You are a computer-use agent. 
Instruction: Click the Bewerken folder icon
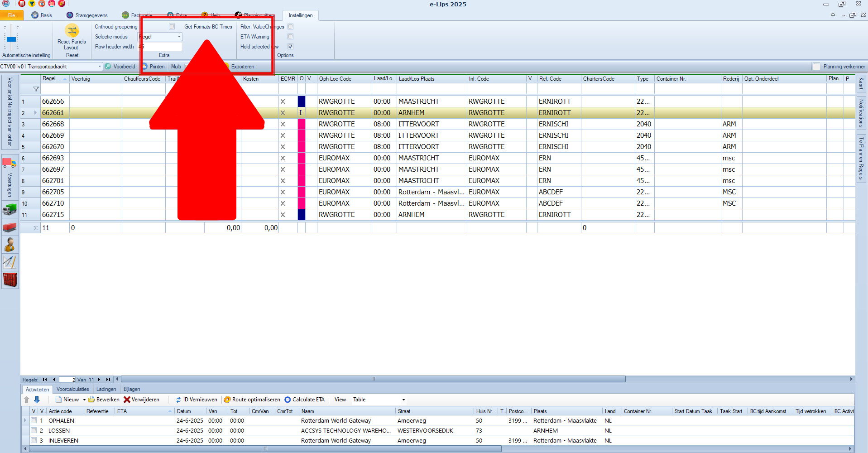pos(91,400)
